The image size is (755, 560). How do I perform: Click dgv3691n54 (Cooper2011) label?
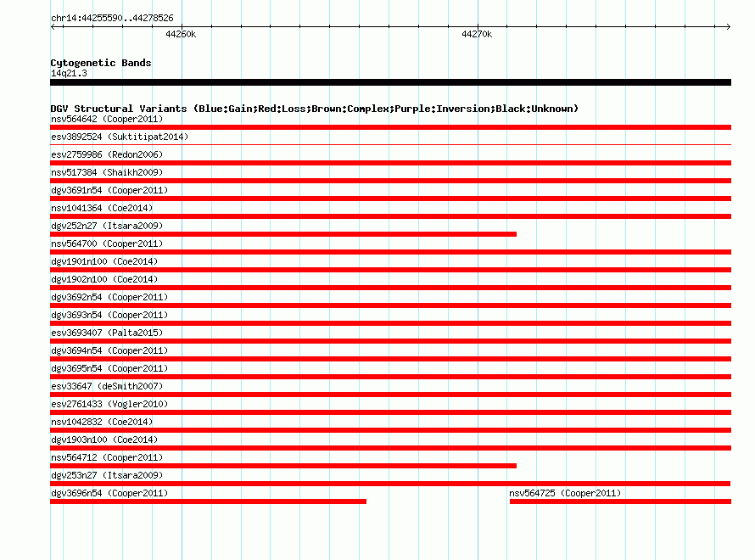[109, 190]
